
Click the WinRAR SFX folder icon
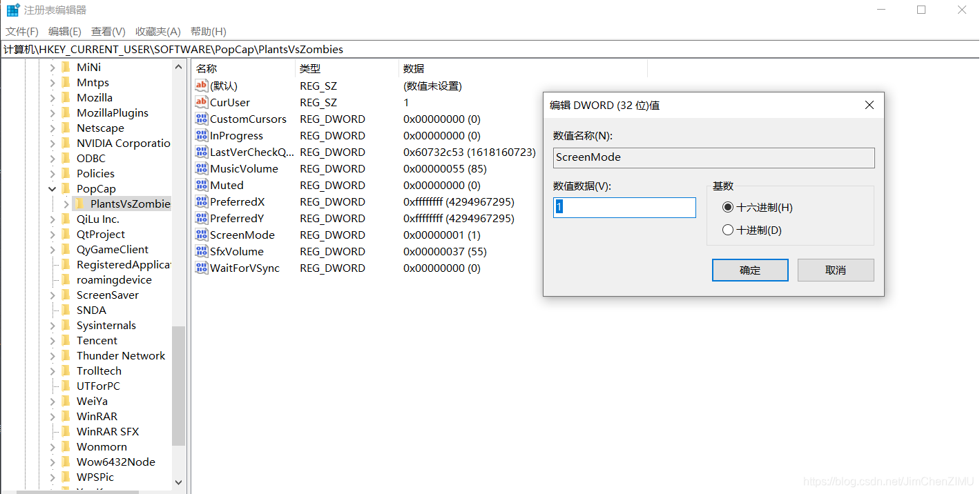click(x=66, y=431)
